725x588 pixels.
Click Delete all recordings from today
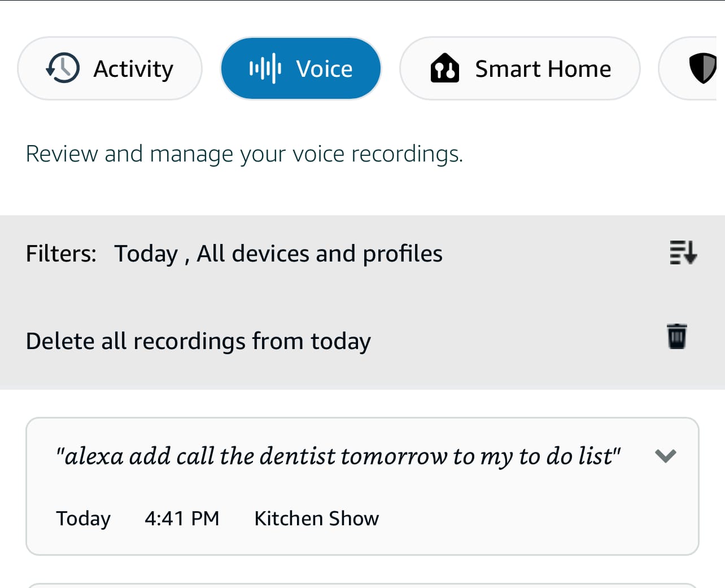tap(198, 341)
